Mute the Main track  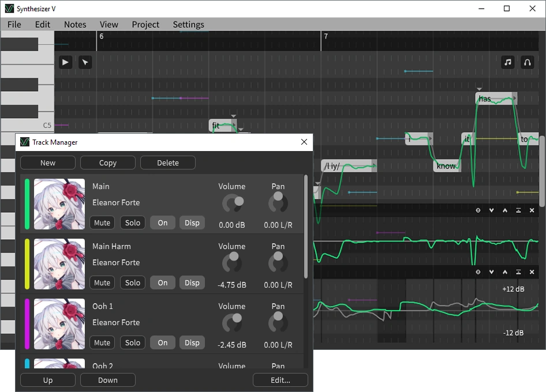pos(102,223)
